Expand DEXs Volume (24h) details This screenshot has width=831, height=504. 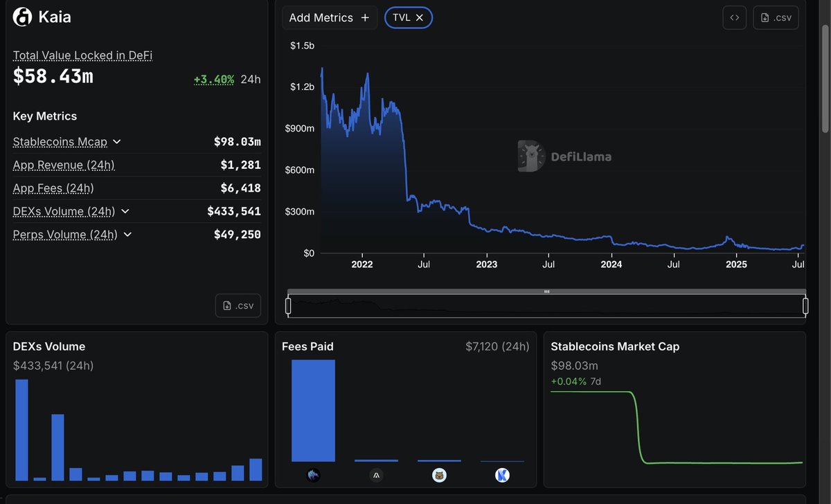(125, 211)
